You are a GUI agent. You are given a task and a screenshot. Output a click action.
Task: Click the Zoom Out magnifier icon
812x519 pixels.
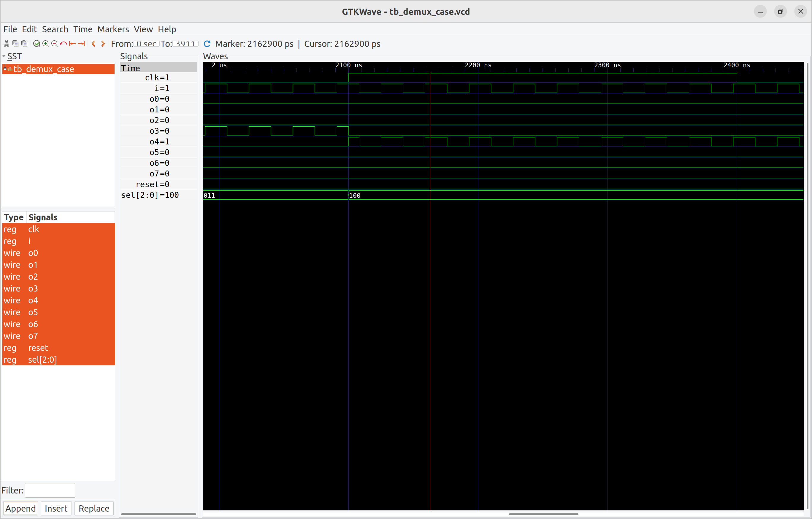pyautogui.click(x=55, y=44)
